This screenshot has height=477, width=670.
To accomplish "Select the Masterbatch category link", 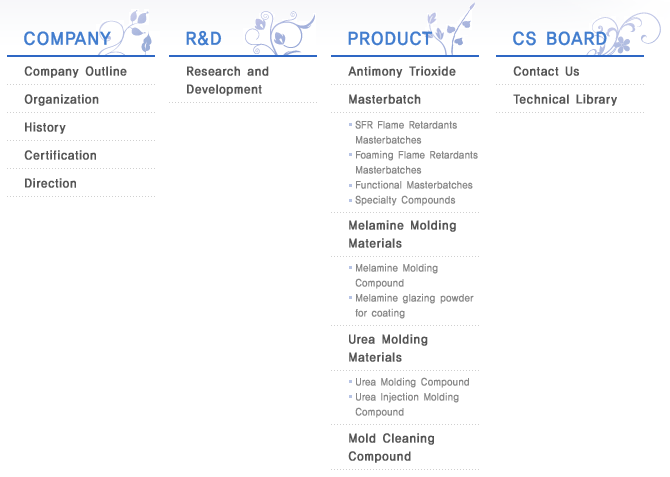I will point(385,100).
